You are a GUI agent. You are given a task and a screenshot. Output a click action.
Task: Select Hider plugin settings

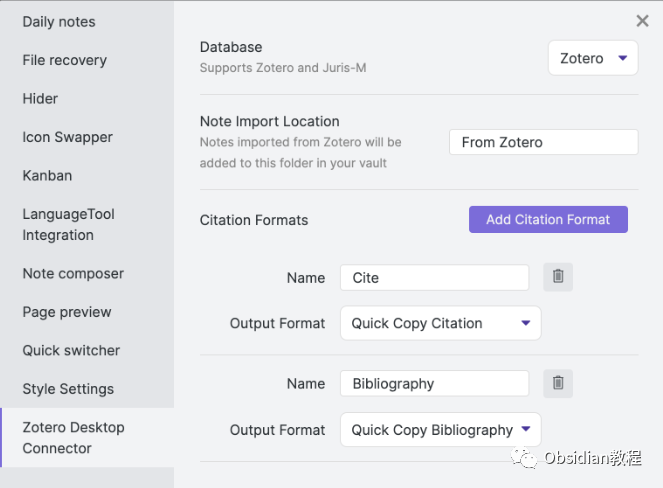point(40,99)
